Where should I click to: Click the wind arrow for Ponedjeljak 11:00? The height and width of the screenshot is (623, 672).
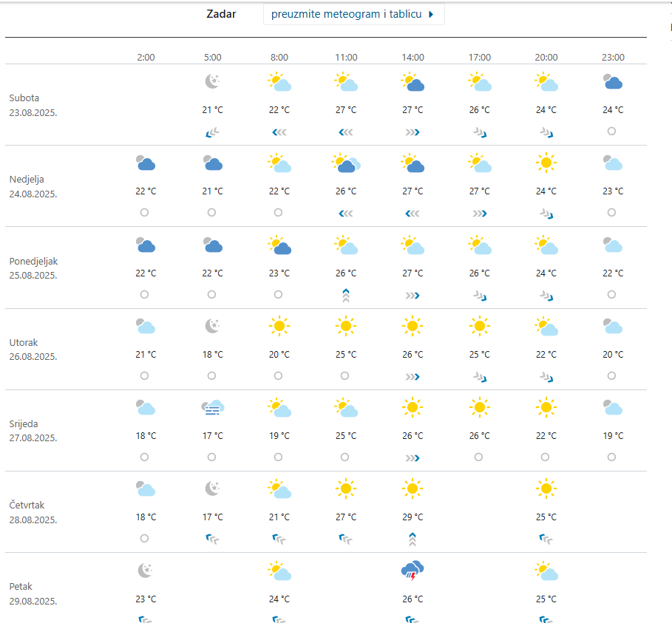tap(345, 295)
